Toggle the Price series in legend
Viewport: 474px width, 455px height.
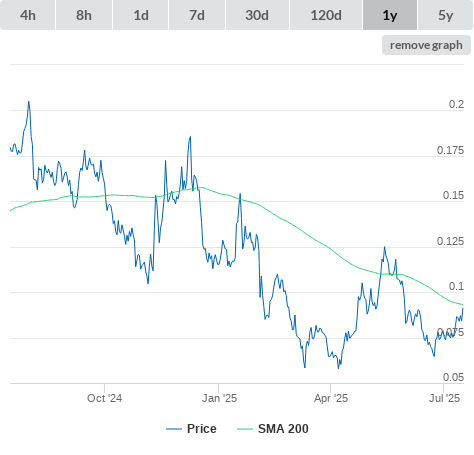(x=191, y=429)
